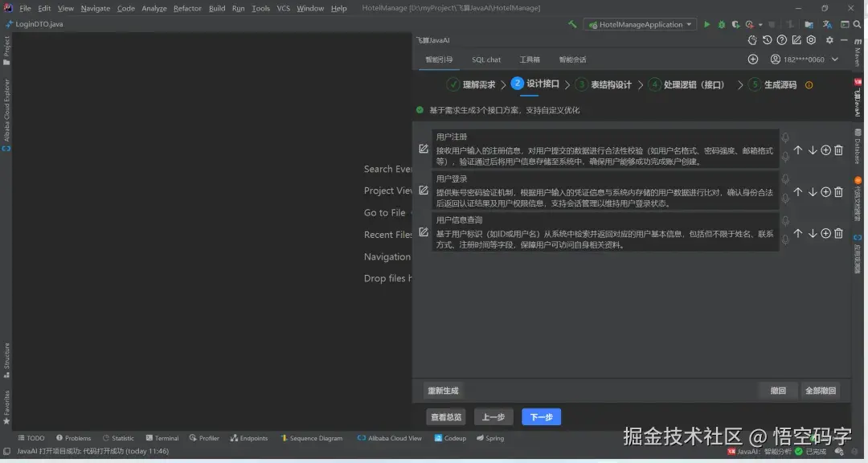The image size is (868, 463).
Task: Open session history clock icon in JavaAI panel
Action: [767, 39]
